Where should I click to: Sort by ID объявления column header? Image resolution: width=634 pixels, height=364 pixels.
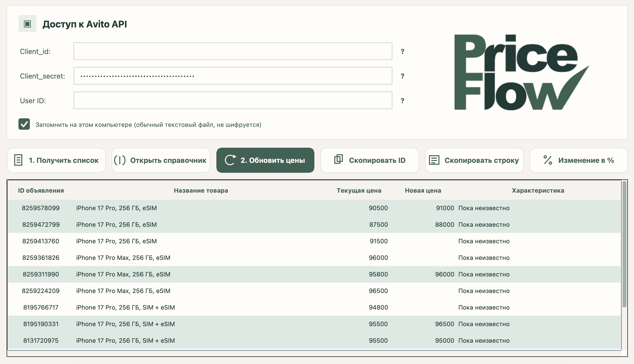click(x=41, y=191)
